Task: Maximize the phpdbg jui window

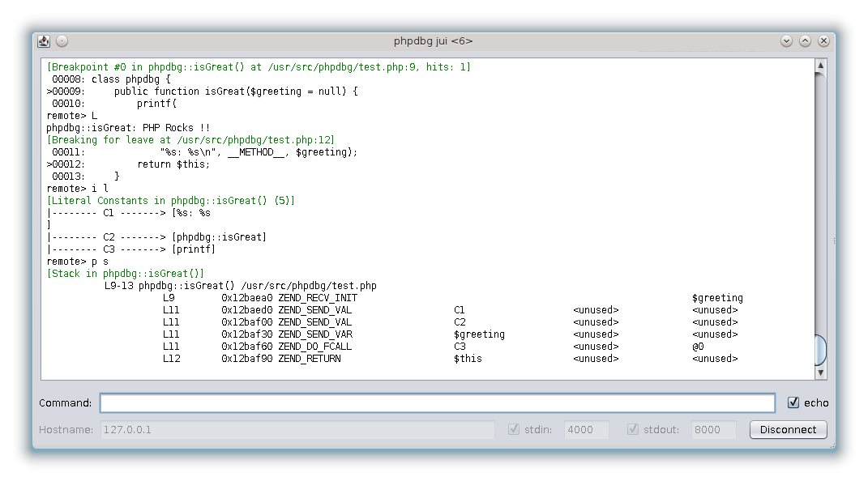Action: pos(805,40)
